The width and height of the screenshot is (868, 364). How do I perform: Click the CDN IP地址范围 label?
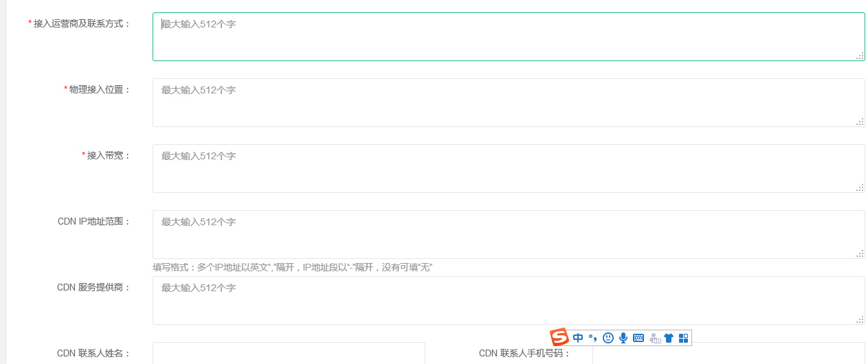pyautogui.click(x=94, y=221)
